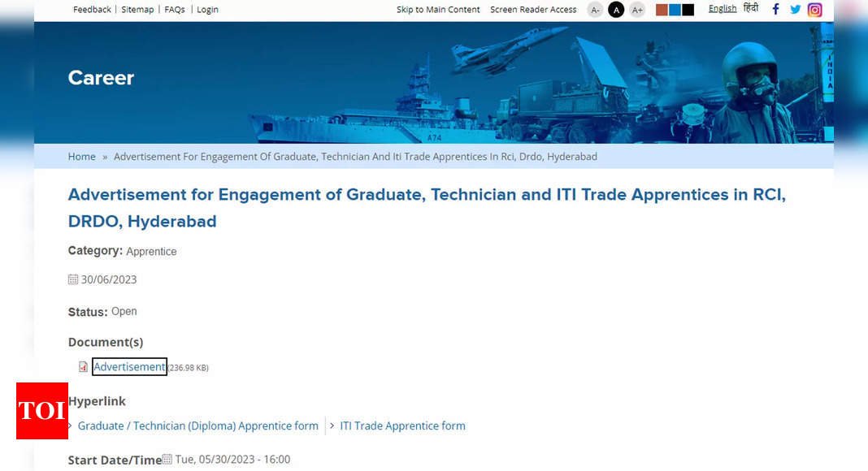The image size is (868, 471).
Task: Click the Career banner heading
Action: pyautogui.click(x=101, y=78)
